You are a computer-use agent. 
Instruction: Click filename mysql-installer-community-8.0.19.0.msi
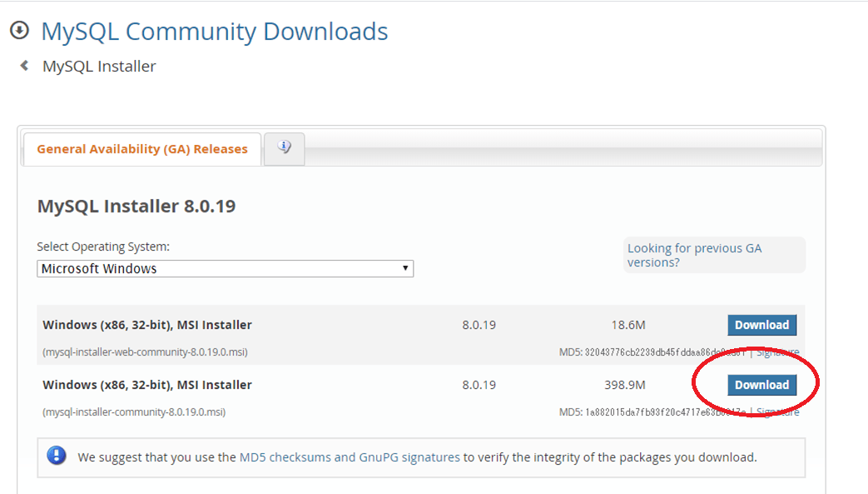134,412
